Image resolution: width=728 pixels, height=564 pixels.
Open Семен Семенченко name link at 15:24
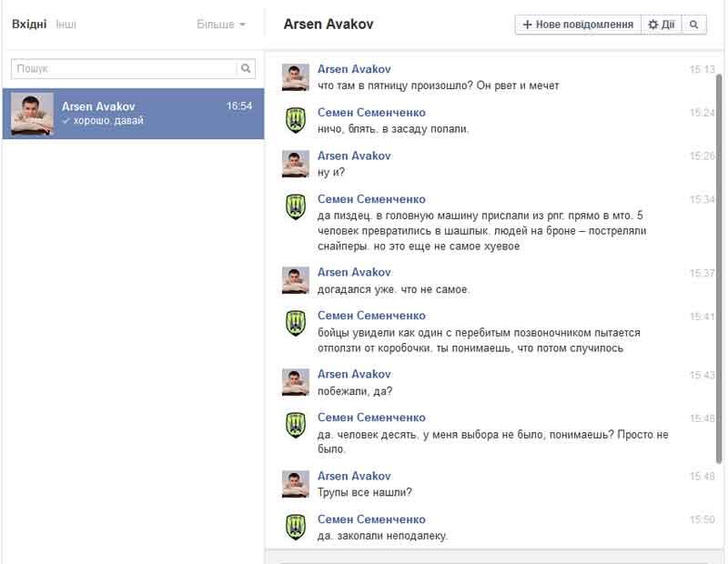[x=371, y=112]
